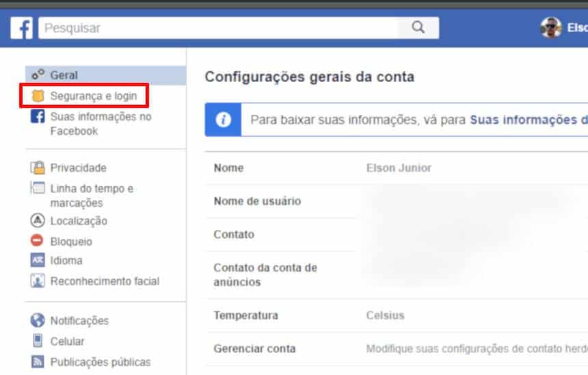Click the search magnifier button

418,27
